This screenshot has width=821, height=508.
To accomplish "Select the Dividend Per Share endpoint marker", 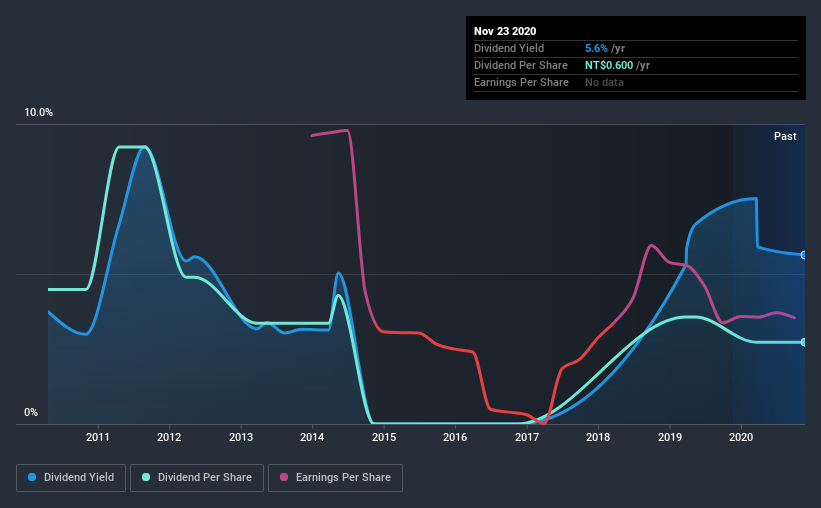I will 803,342.
